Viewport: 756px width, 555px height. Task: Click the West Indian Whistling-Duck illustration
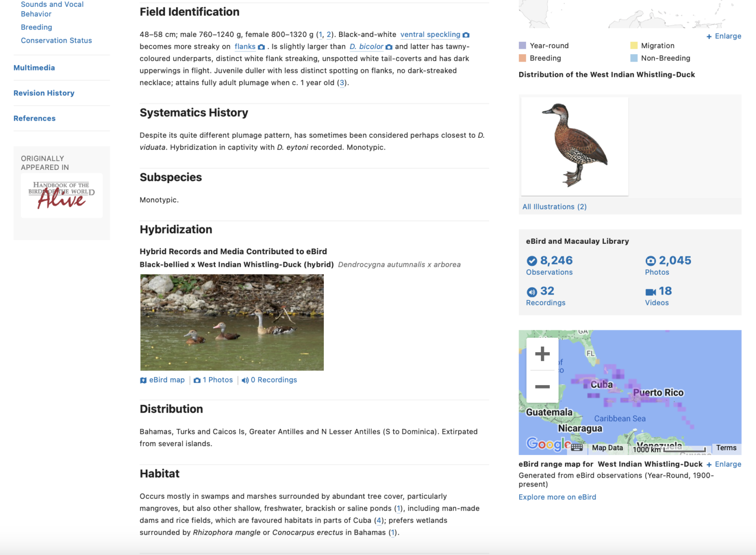(574, 146)
